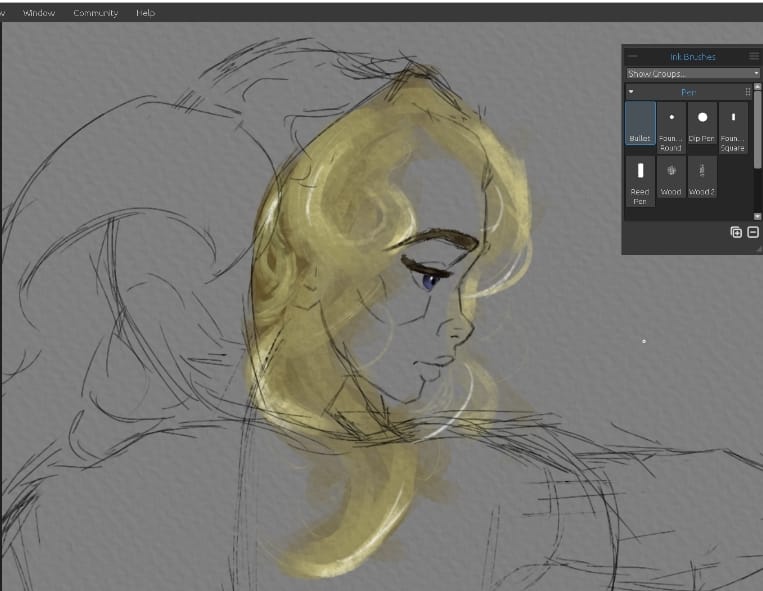Switch to the Reed Pen brush
Screen dimensions: 763x591
[x=640, y=179]
